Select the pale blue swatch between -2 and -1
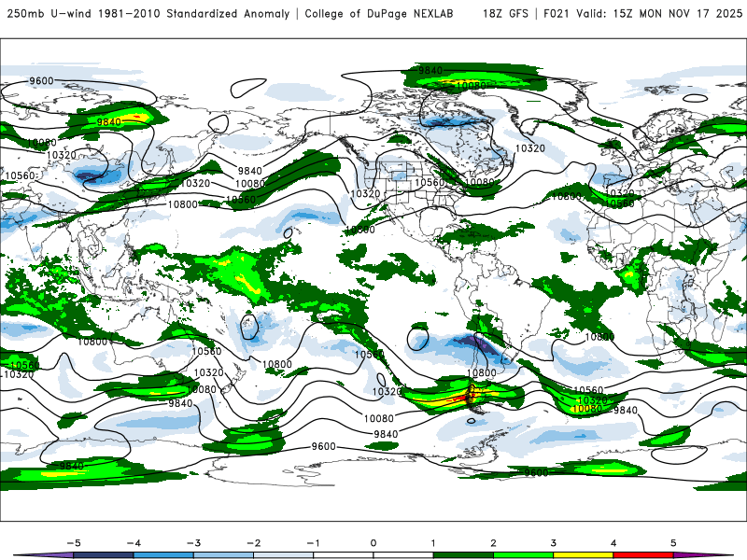747x560 pixels. click(284, 555)
